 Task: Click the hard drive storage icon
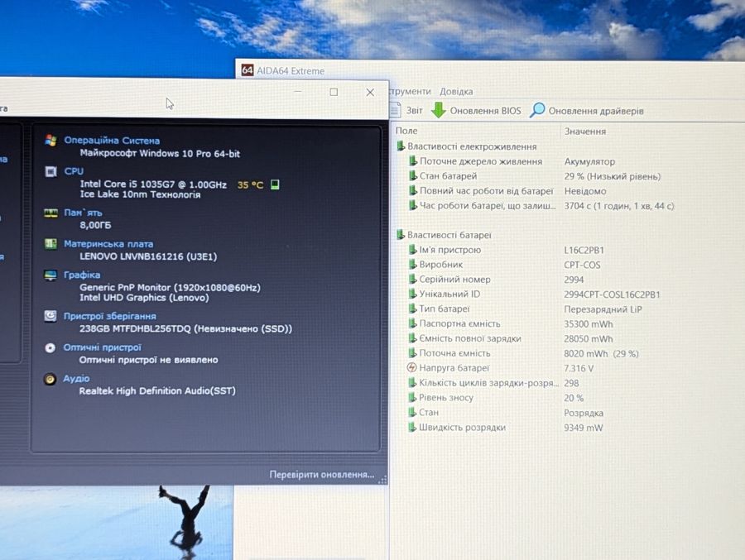point(50,316)
